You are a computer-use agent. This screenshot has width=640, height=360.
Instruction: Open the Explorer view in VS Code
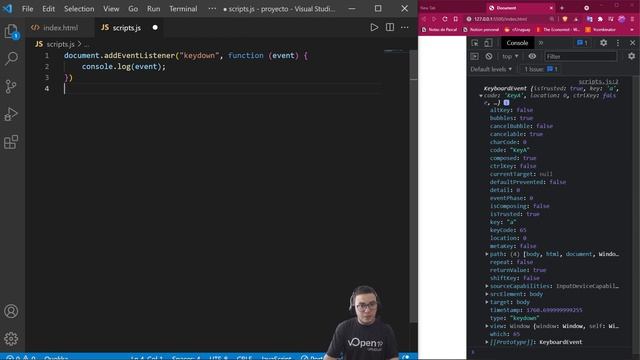[x=11, y=31]
